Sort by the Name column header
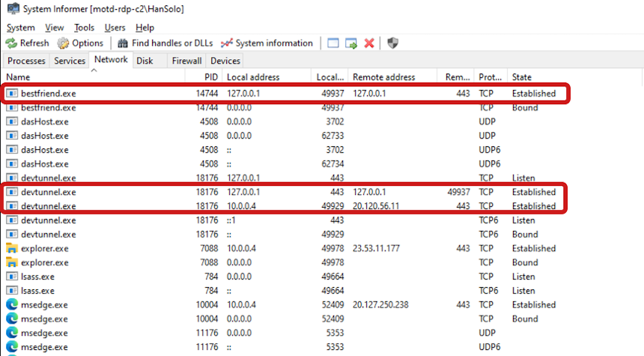Viewport: 644px width, 356px height. click(94, 77)
